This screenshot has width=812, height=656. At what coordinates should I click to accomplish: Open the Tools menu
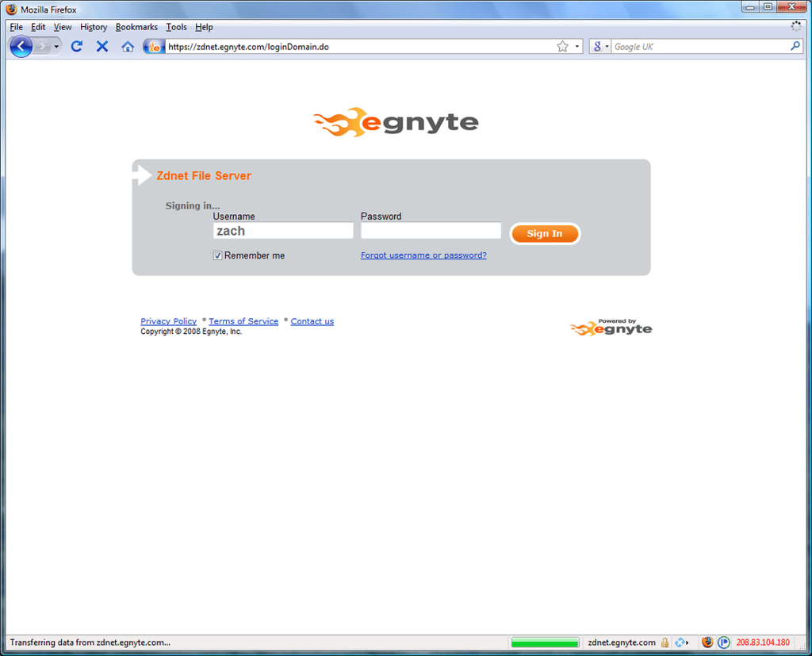point(176,27)
